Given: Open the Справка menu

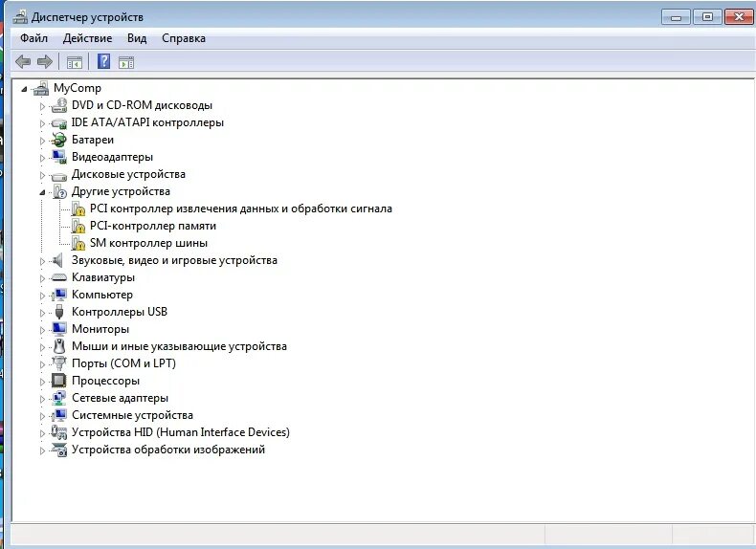Looking at the screenshot, I should [x=184, y=38].
